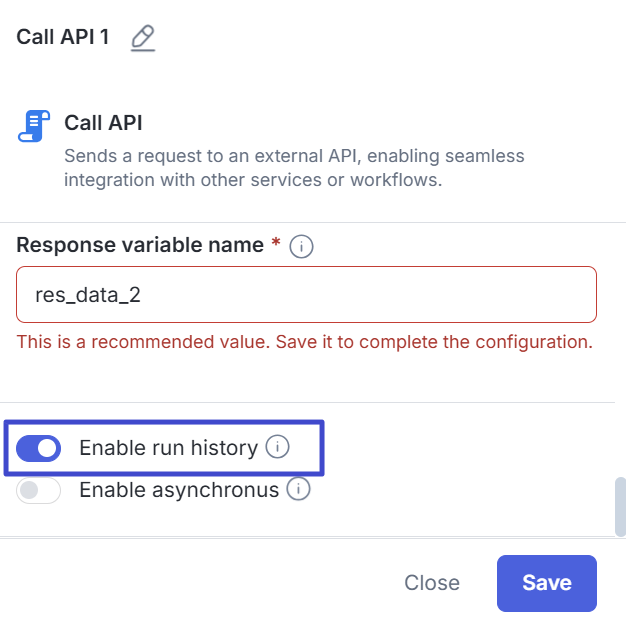Click the Close button
The height and width of the screenshot is (618, 626).
pyautogui.click(x=432, y=583)
